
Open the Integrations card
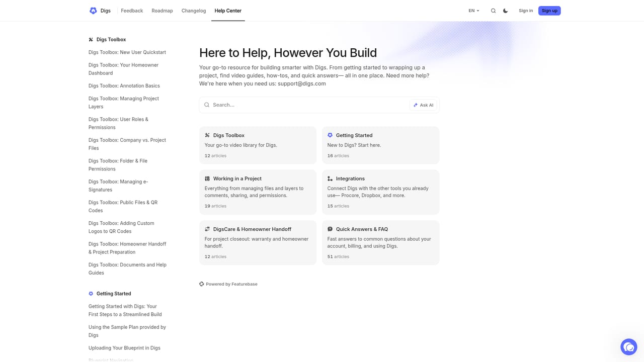pyautogui.click(x=380, y=192)
